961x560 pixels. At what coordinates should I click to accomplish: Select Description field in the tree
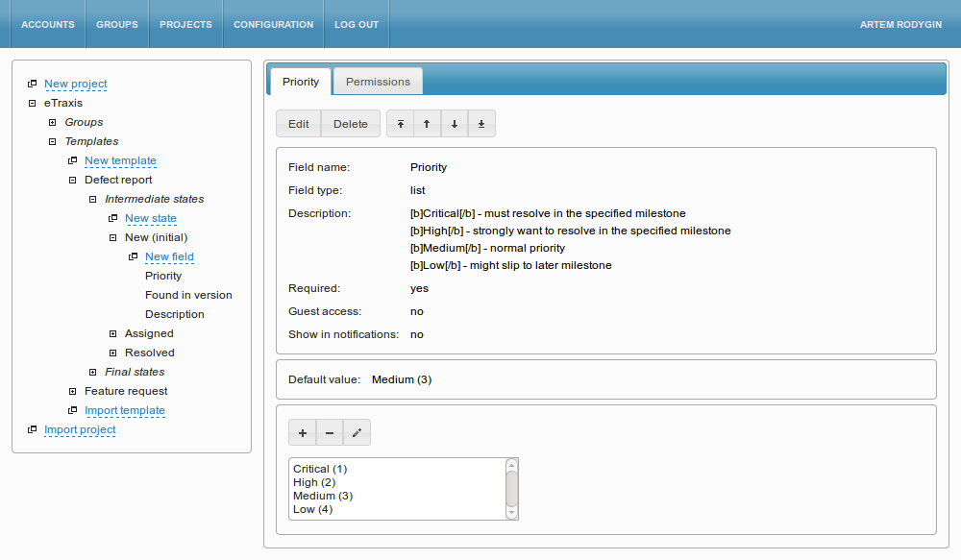[x=175, y=314]
